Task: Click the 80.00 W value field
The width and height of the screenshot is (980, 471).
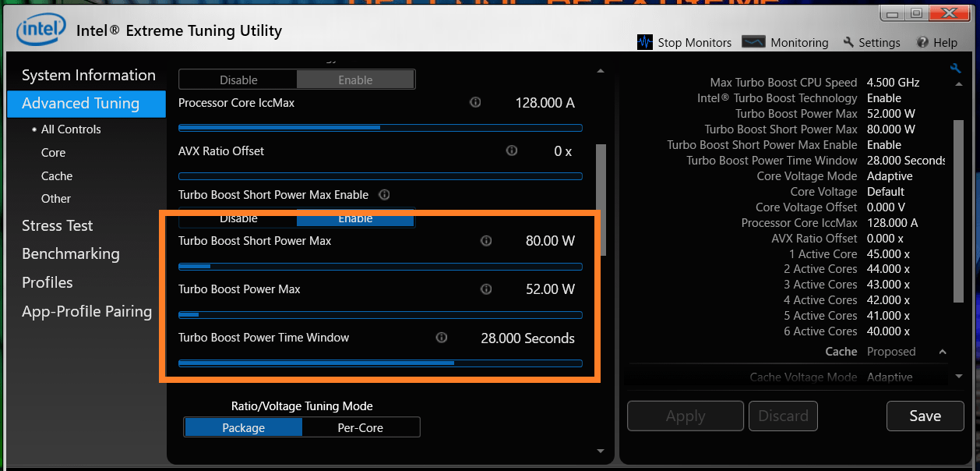Action: click(x=551, y=241)
